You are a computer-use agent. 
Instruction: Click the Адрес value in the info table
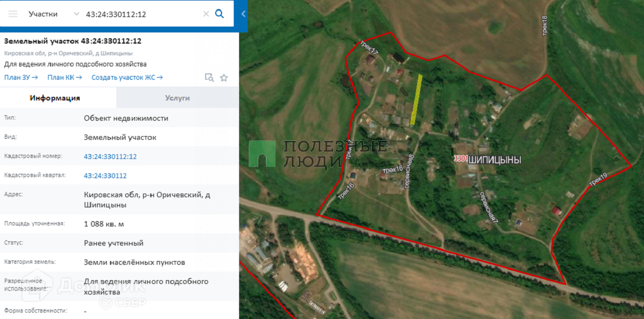pos(147,200)
